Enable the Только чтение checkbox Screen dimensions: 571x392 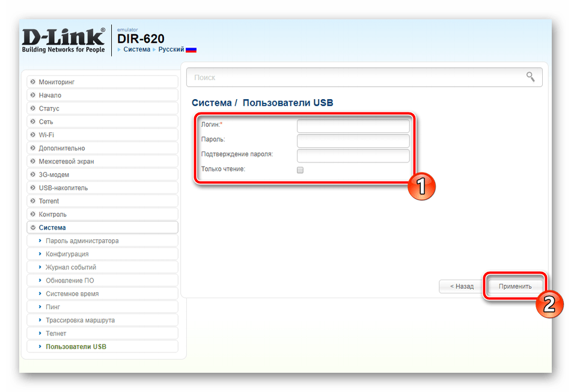tap(300, 170)
